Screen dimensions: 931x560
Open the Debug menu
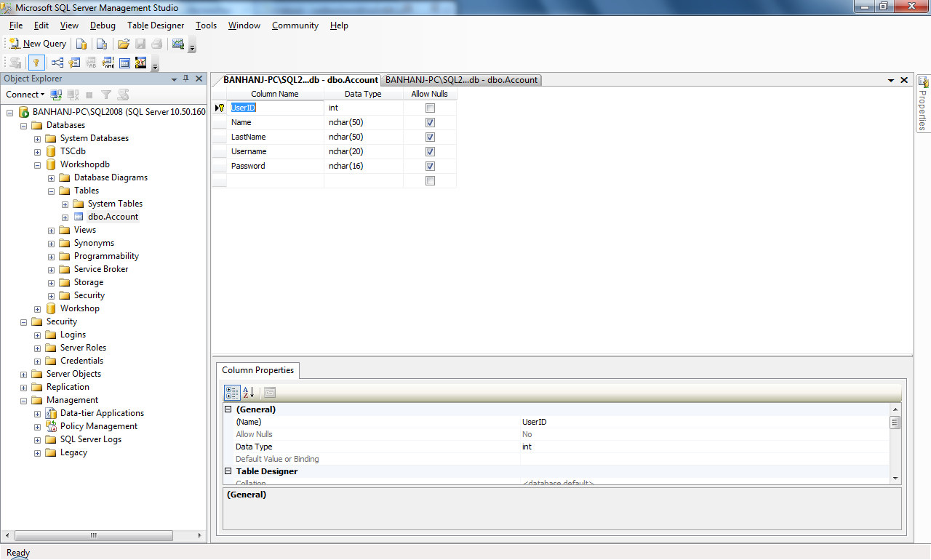click(x=103, y=25)
